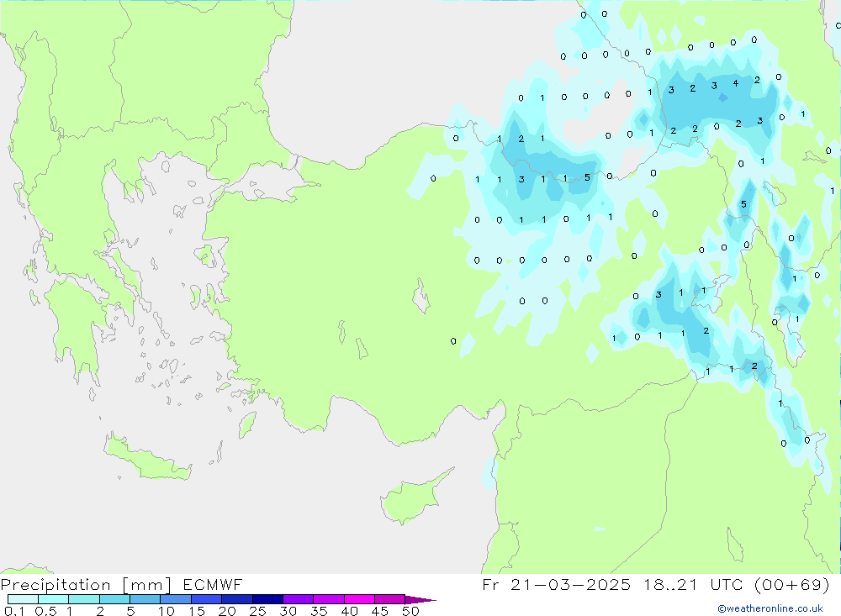Click the "(00+69)" forecast offset text
The height and width of the screenshot is (616, 841).
792,585
